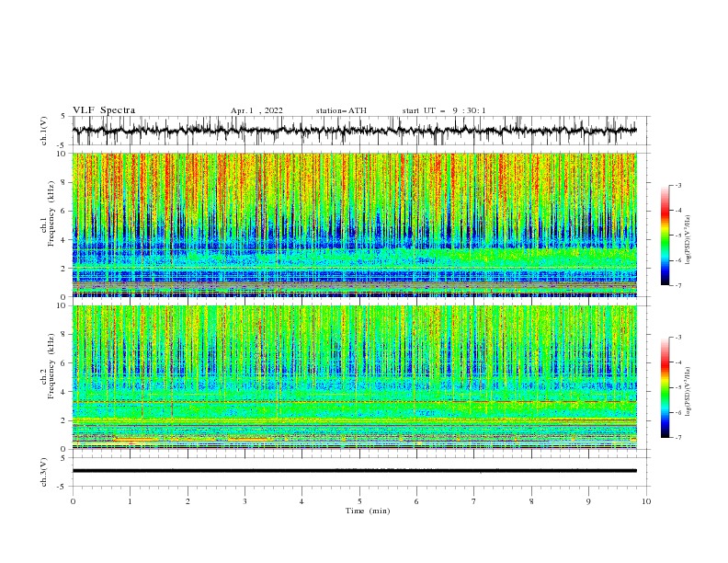Click the ch.2 "Frequency (kHz)" axis label

point(51,365)
